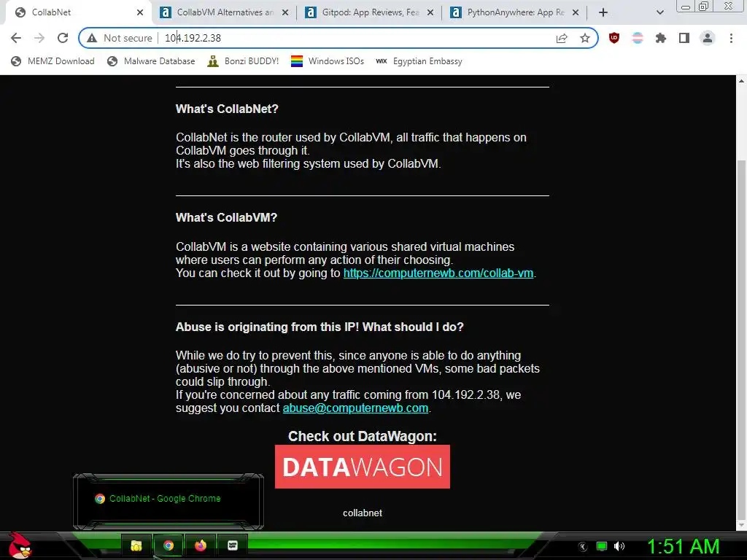Toggle the browser side panel
747x560 pixels.
point(684,38)
